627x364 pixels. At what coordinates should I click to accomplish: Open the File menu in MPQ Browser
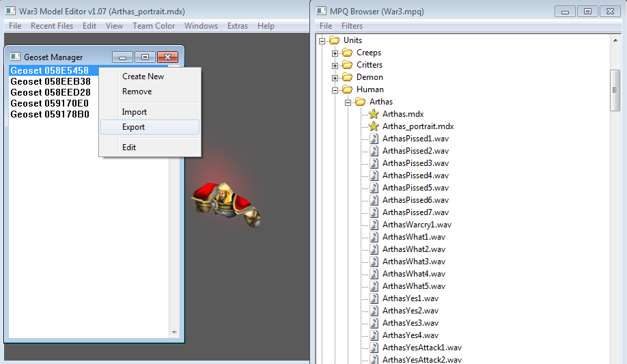(326, 25)
